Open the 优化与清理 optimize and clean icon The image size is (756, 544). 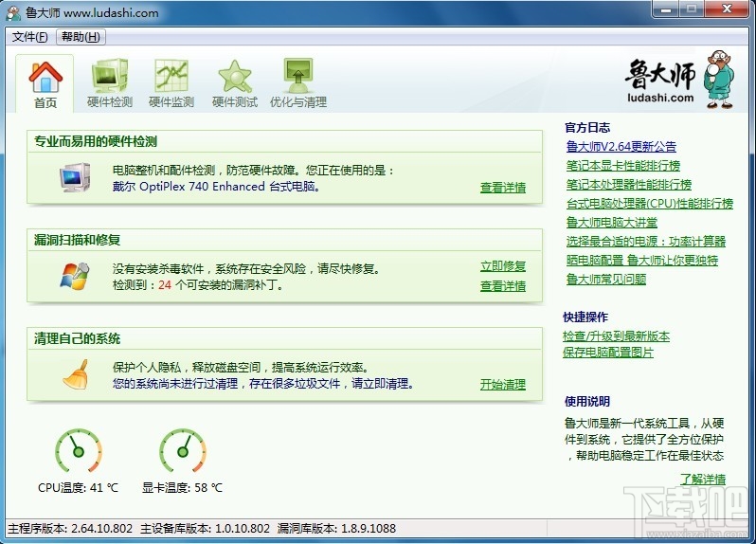coord(298,76)
